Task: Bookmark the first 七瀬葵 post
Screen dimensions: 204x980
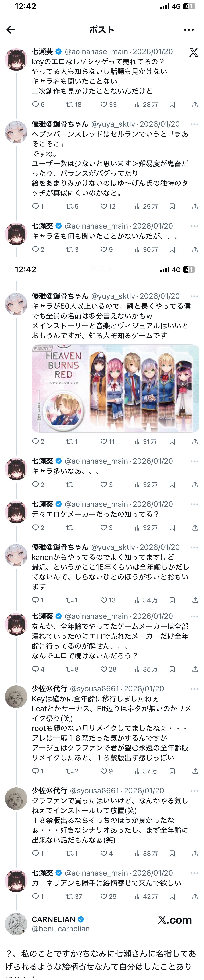Action: (x=172, y=105)
